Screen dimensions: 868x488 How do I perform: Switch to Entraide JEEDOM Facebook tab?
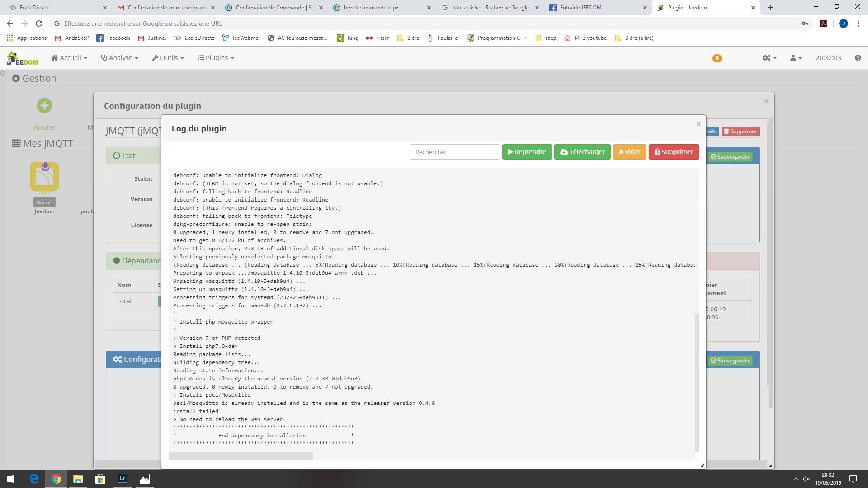pyautogui.click(x=598, y=8)
